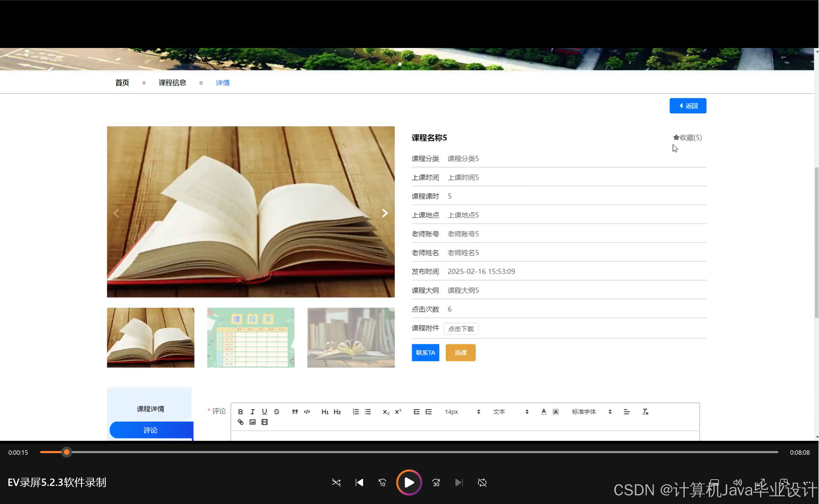Increase indent in the editor

(428, 412)
